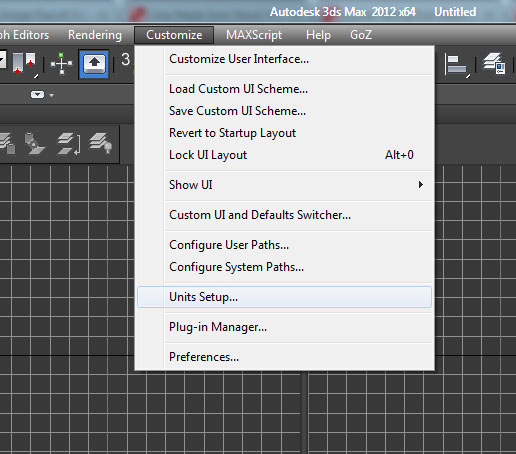Open Units Setup dialog
Viewport: 516px width, 454px height.
284,297
